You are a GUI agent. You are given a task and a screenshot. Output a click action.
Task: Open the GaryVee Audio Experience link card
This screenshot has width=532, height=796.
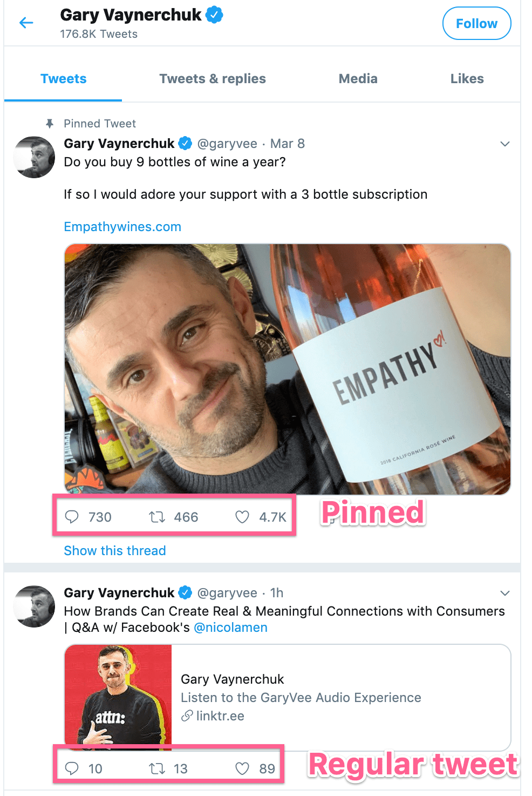click(x=288, y=697)
